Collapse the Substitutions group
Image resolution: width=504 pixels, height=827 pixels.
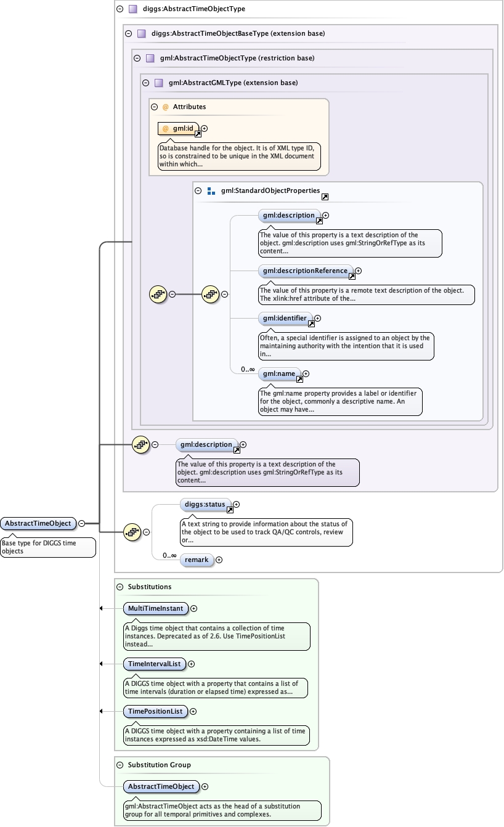(120, 587)
